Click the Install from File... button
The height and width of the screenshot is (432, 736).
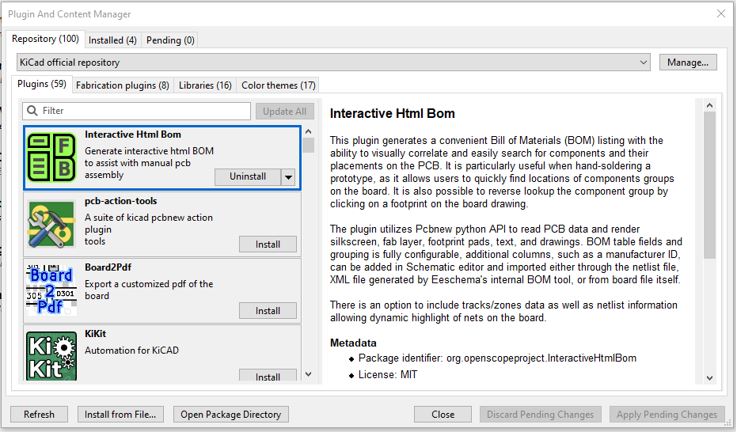(x=120, y=414)
